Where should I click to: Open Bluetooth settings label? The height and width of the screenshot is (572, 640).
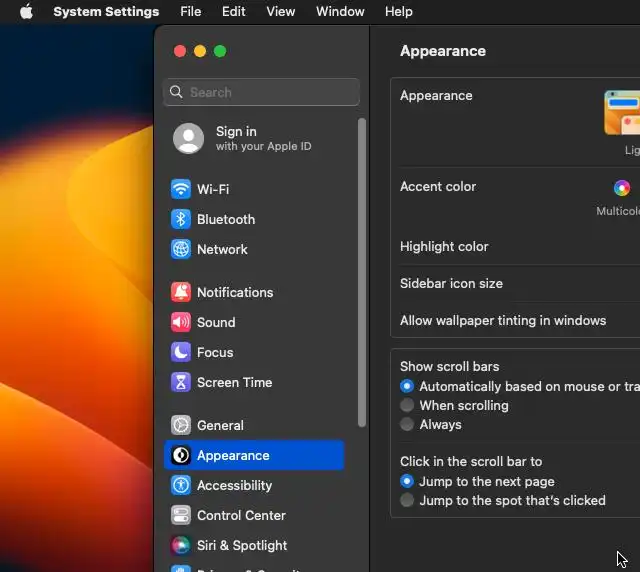point(226,219)
